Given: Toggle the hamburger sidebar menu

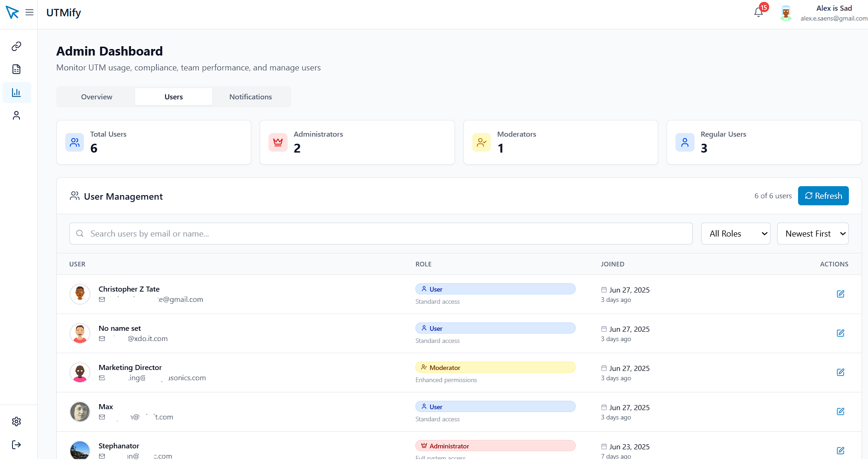Looking at the screenshot, I should (x=29, y=13).
